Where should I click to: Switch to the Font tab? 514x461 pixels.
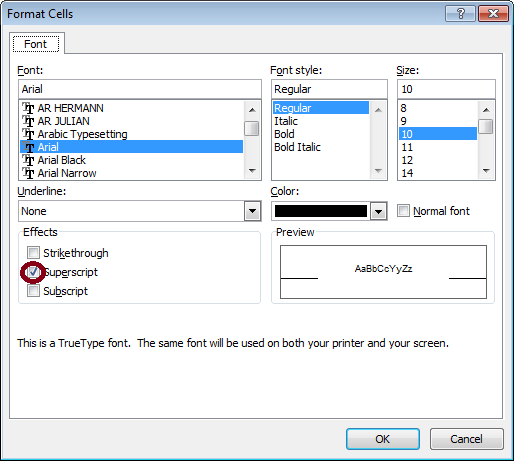point(36,44)
